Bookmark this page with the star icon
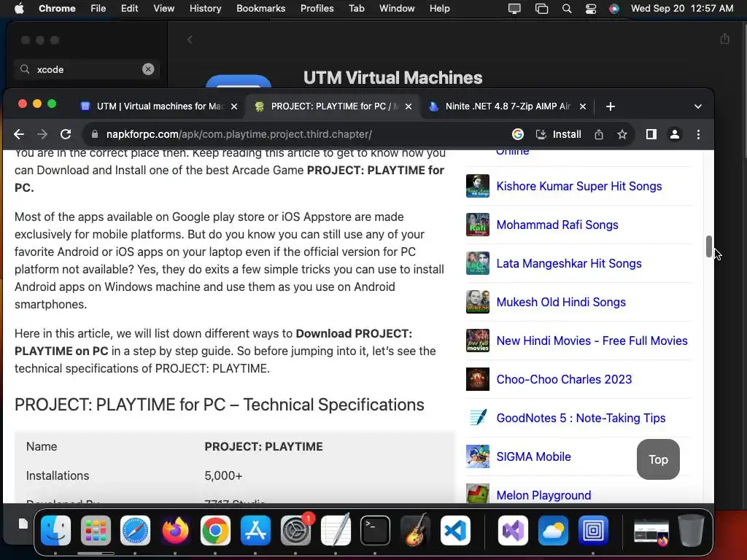This screenshot has height=560, width=747. [x=622, y=134]
